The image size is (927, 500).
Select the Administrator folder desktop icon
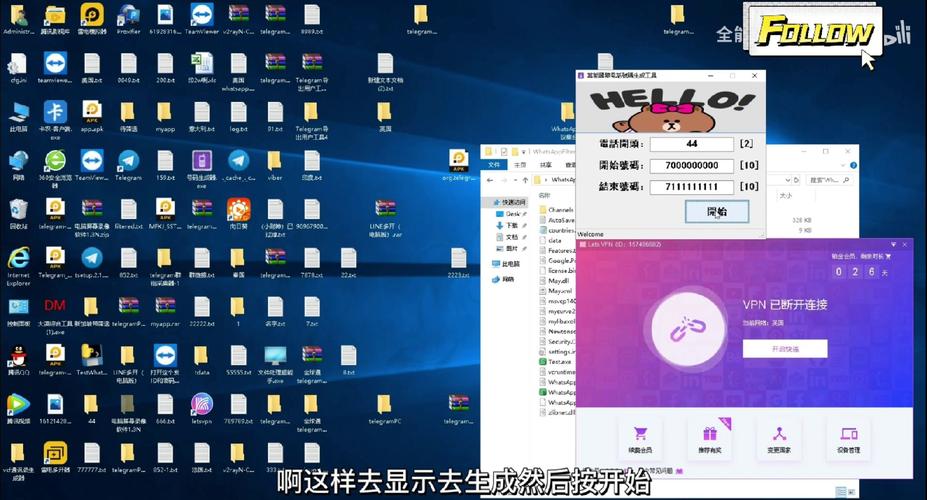(x=18, y=20)
